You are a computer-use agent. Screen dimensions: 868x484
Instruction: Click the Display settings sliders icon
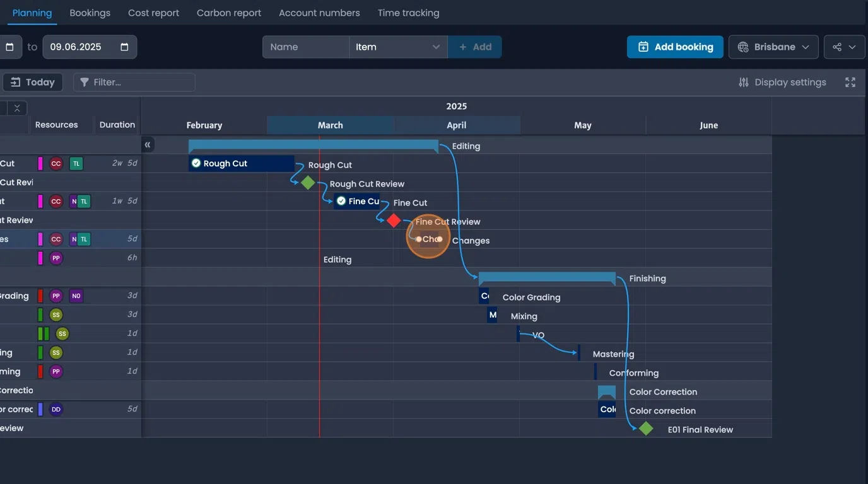click(x=744, y=82)
